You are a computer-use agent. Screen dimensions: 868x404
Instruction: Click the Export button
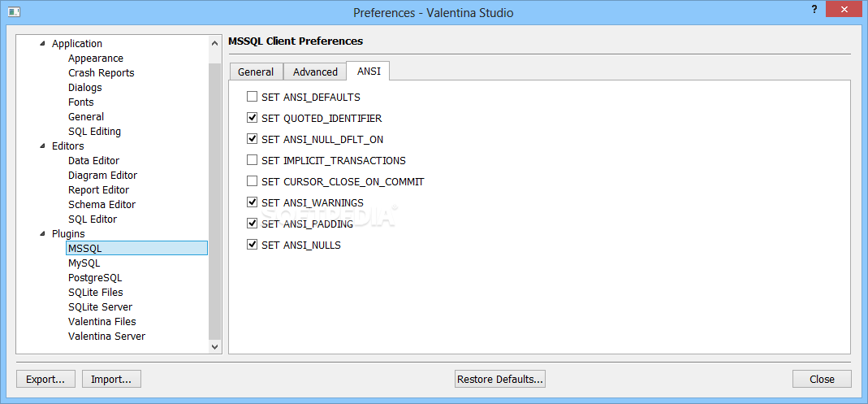(45, 379)
